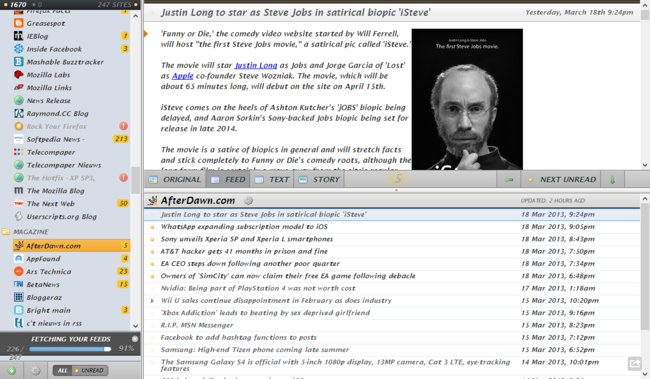Click the iSteve movie poster image
Image resolution: width=650 pixels, height=379 pixels.
point(467,99)
